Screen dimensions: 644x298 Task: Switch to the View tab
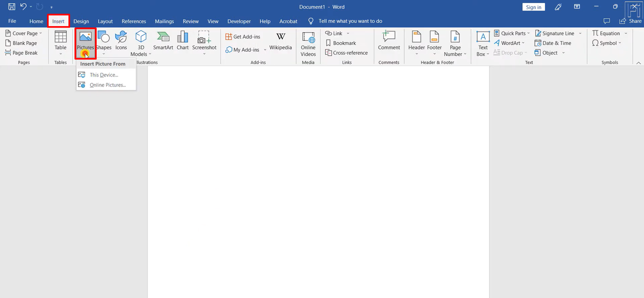coord(213,21)
